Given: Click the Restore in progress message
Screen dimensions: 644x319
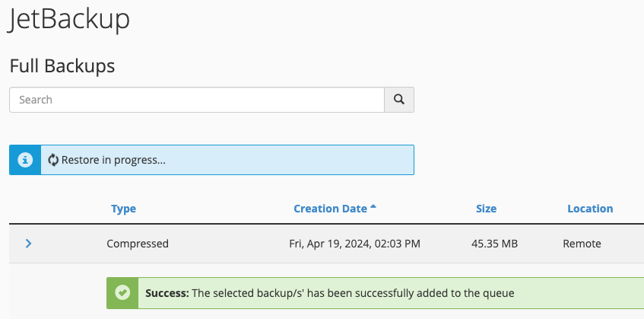Looking at the screenshot, I should point(113,160).
